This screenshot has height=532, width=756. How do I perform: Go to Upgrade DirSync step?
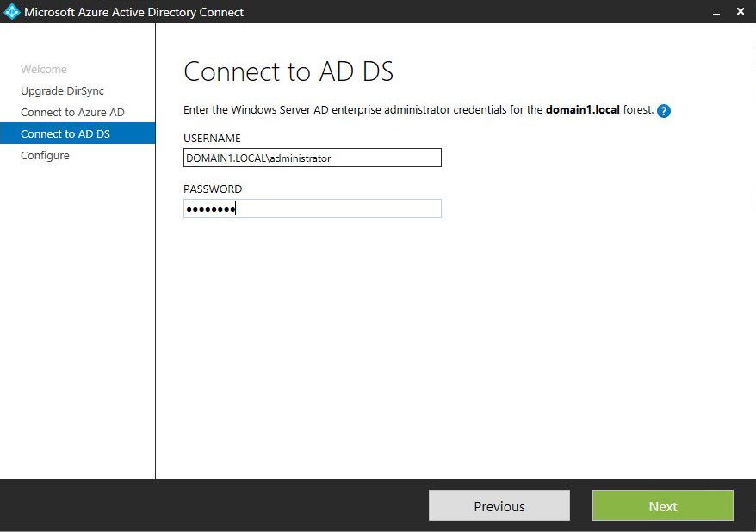coord(62,91)
